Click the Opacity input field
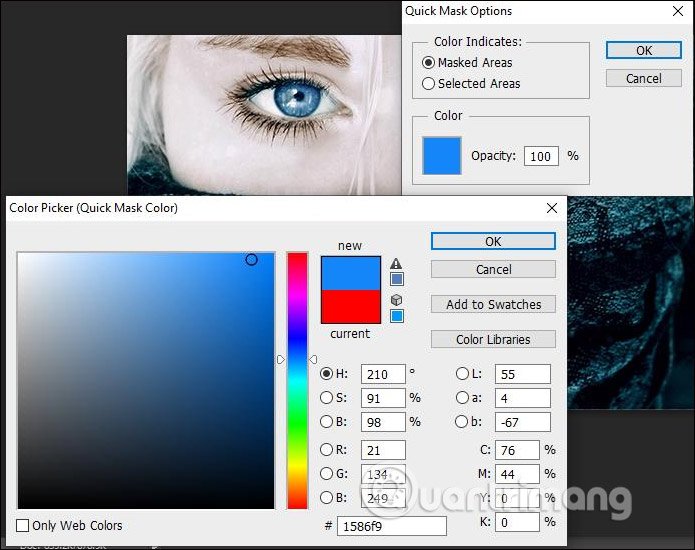The image size is (695, 550). pos(541,156)
